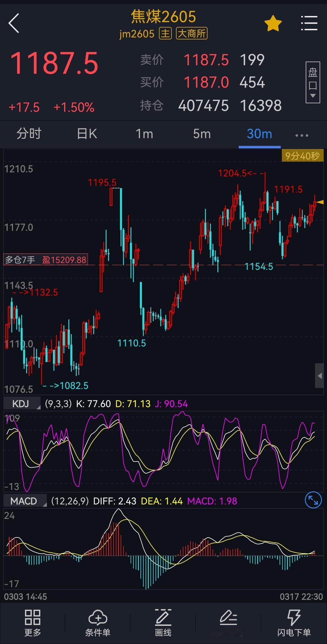
Task: Expand chart to fullscreen using blue arrows icon
Action: 313,500
